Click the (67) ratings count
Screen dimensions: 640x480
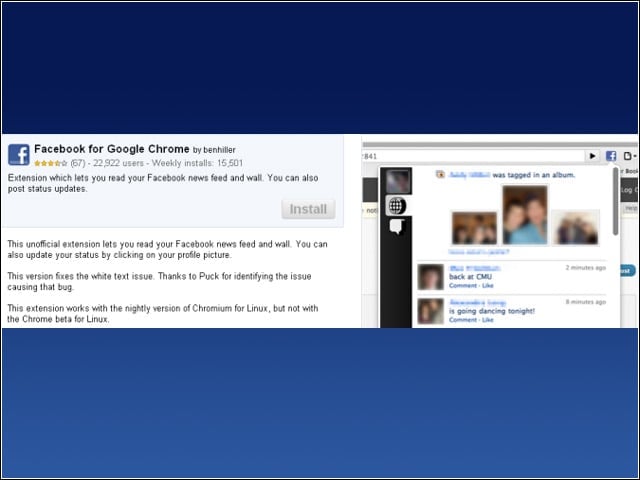coord(78,163)
